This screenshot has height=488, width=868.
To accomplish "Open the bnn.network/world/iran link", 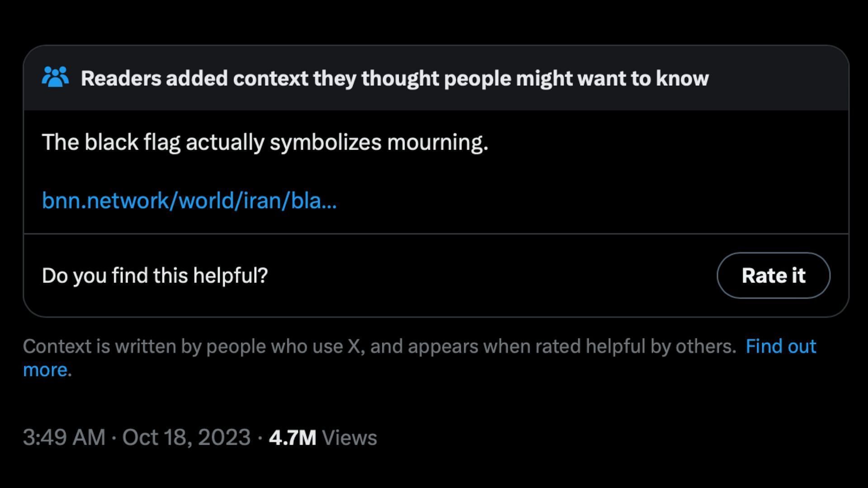I will (x=189, y=200).
